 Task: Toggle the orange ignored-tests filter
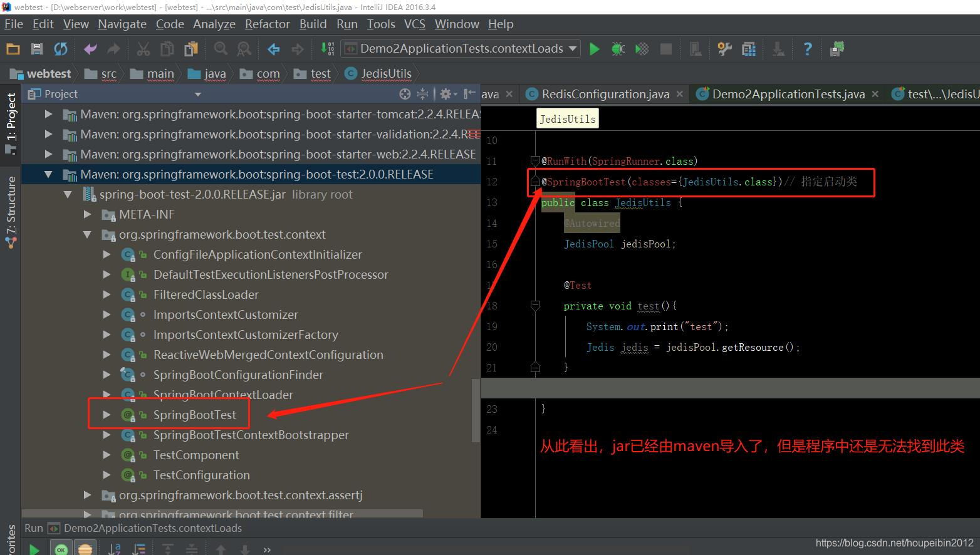click(x=85, y=549)
